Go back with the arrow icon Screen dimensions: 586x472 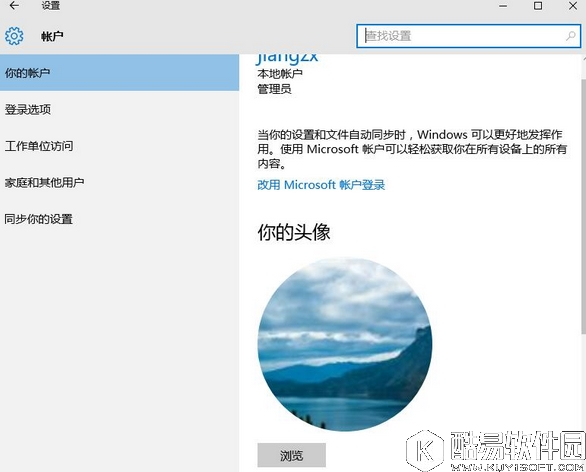pyautogui.click(x=14, y=6)
